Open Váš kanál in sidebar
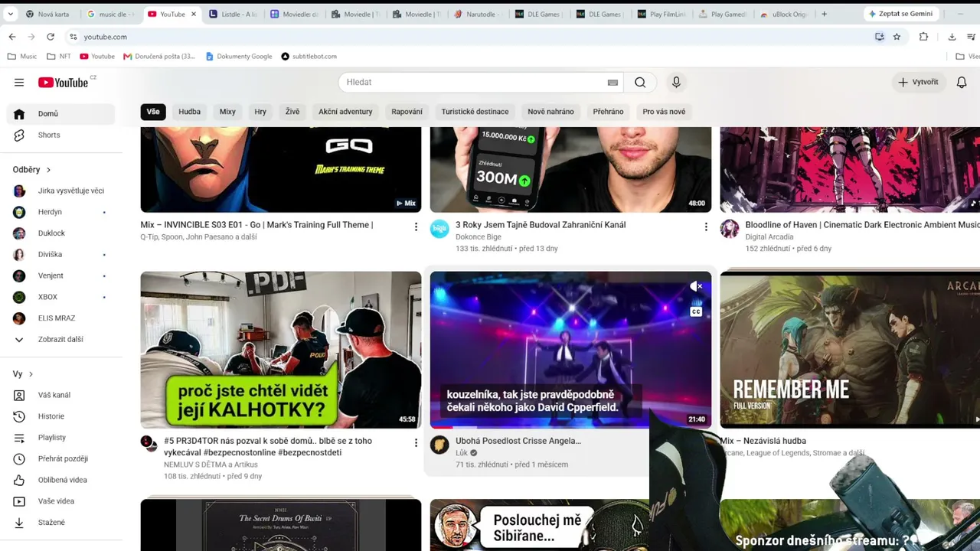Viewport: 980px width, 551px height. pyautogui.click(x=61, y=396)
